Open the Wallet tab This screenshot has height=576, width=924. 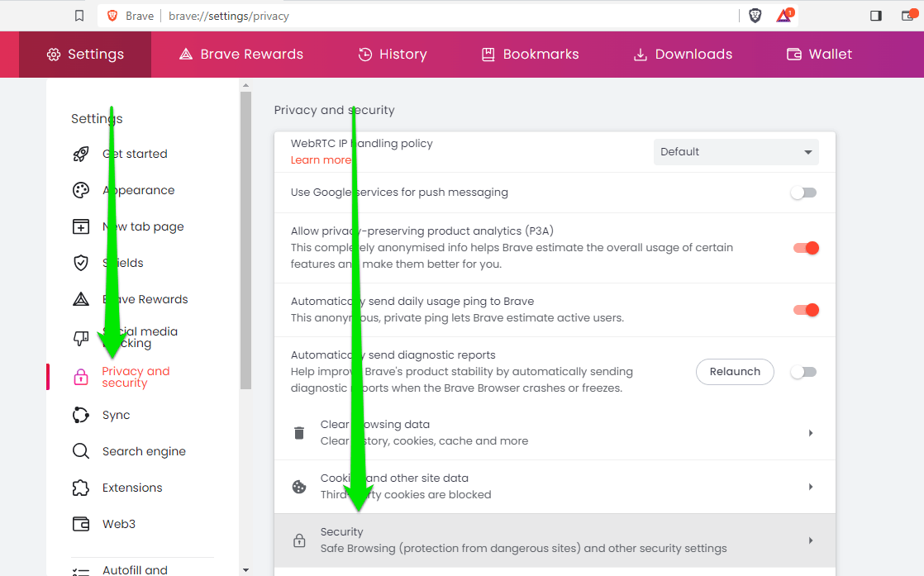click(819, 55)
